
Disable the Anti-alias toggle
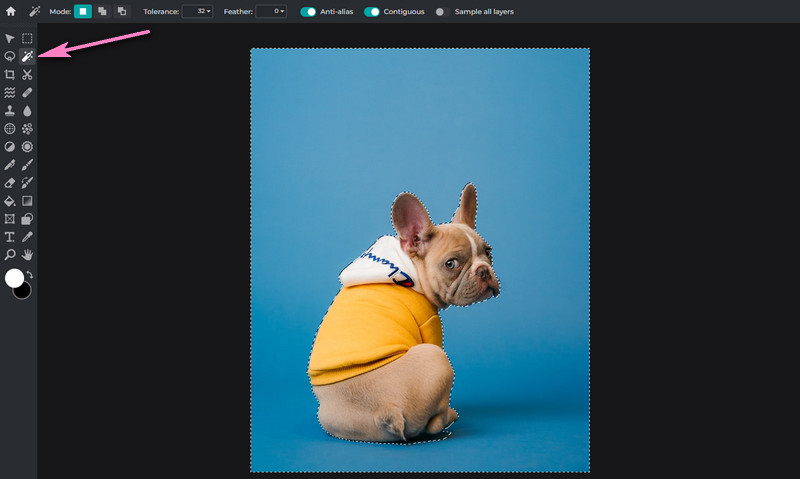point(308,11)
